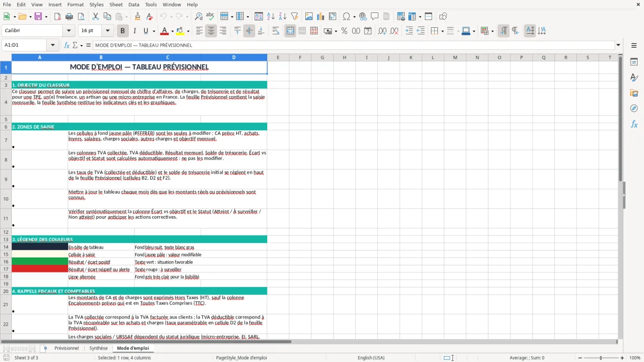
Task: Insert special character Omega icon
Action: click(346, 17)
